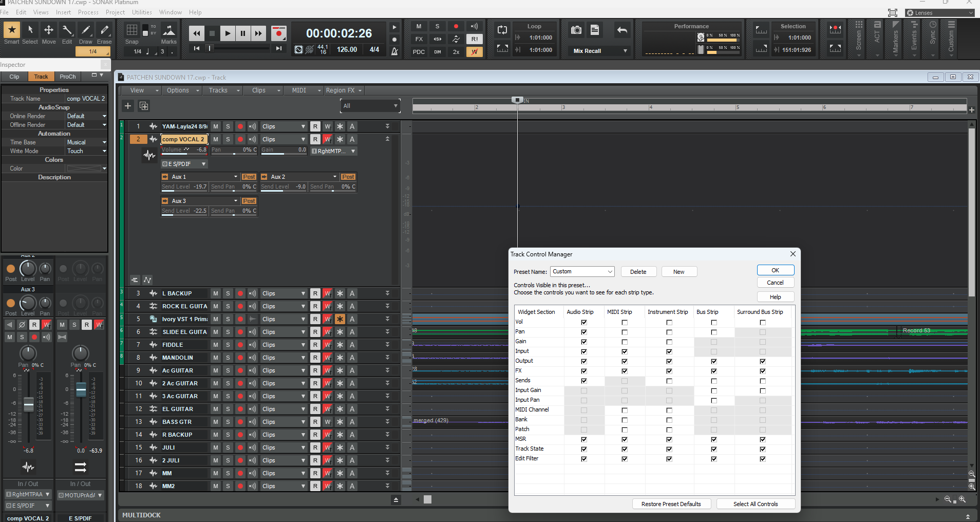Solo the MANDOLIN track
The image size is (980, 522).
coord(228,358)
